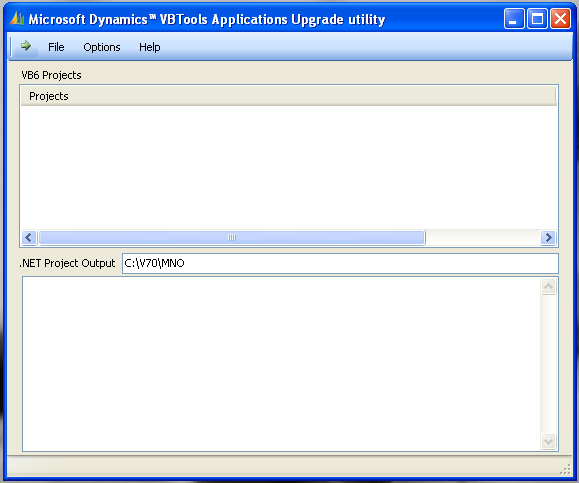Viewport: 579px width, 483px height.
Task: Click the Projects column header
Action: (x=288, y=96)
